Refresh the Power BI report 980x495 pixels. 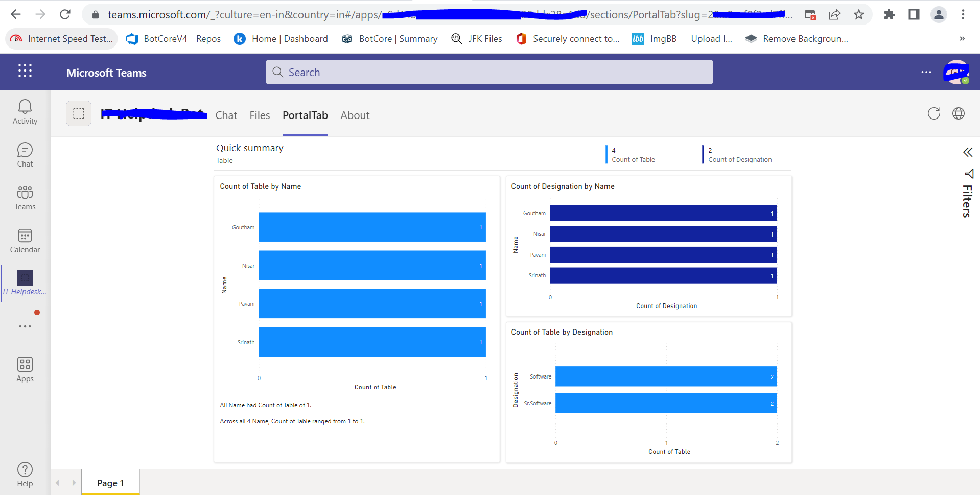(x=934, y=113)
